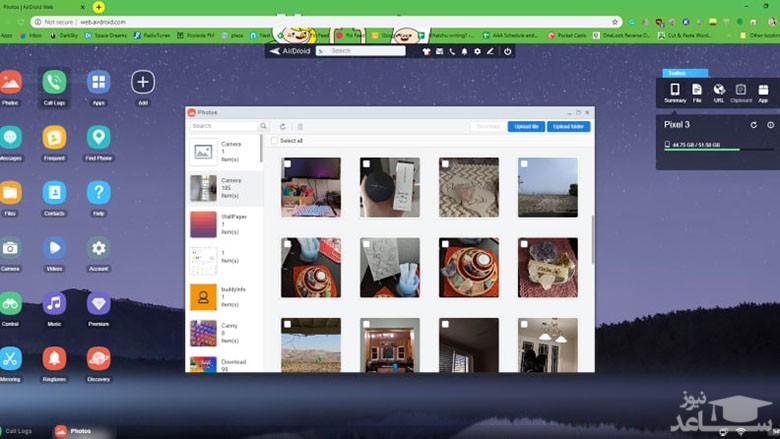Switch to the URL tab in Toolbox
This screenshot has width=780, height=439.
[x=719, y=93]
